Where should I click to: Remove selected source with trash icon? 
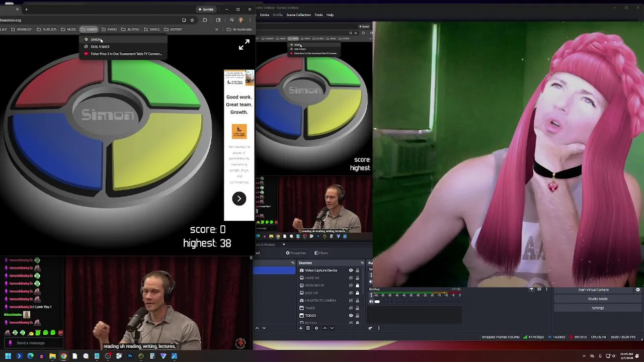[x=308, y=328]
